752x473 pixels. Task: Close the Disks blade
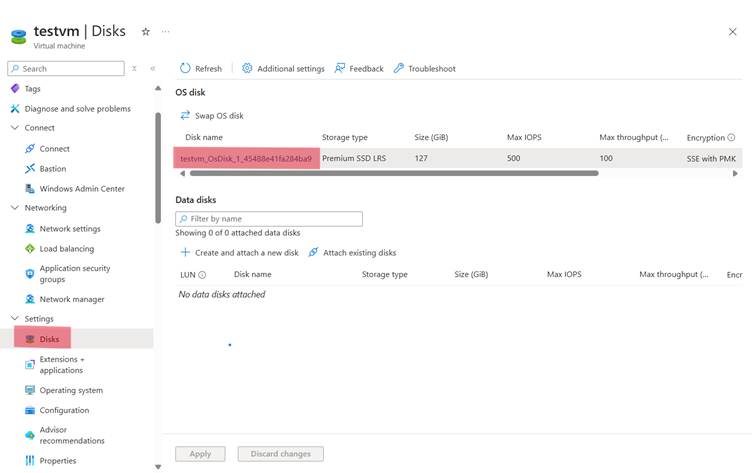pos(732,32)
